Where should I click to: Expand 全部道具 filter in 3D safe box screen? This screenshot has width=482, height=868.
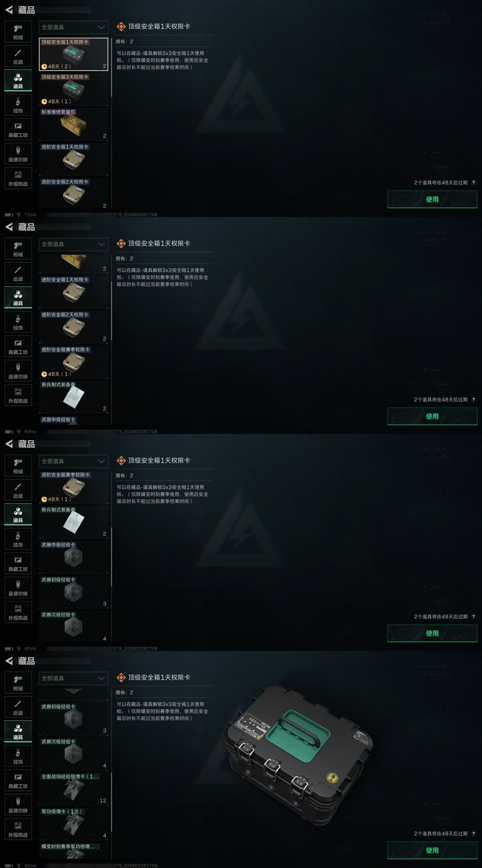pyautogui.click(x=74, y=678)
